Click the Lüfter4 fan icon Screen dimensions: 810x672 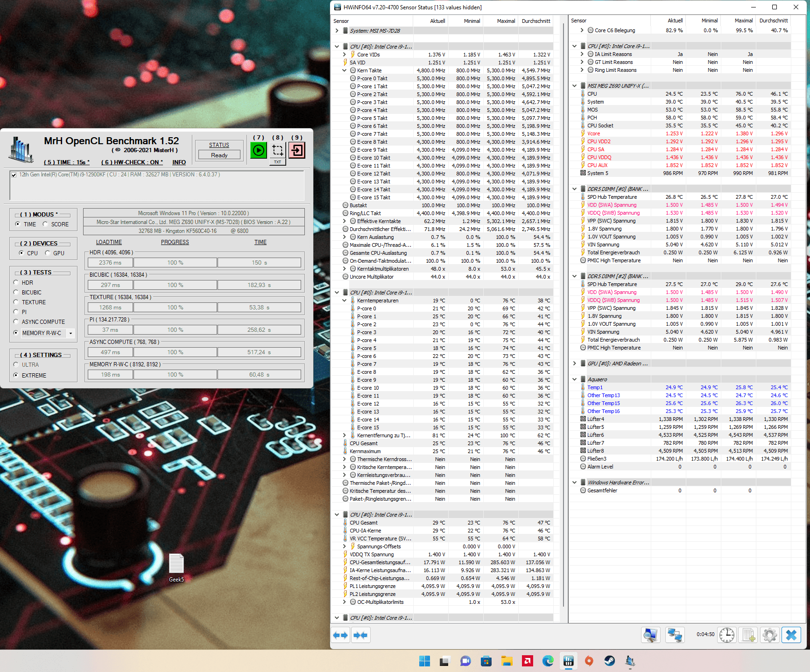(583, 419)
